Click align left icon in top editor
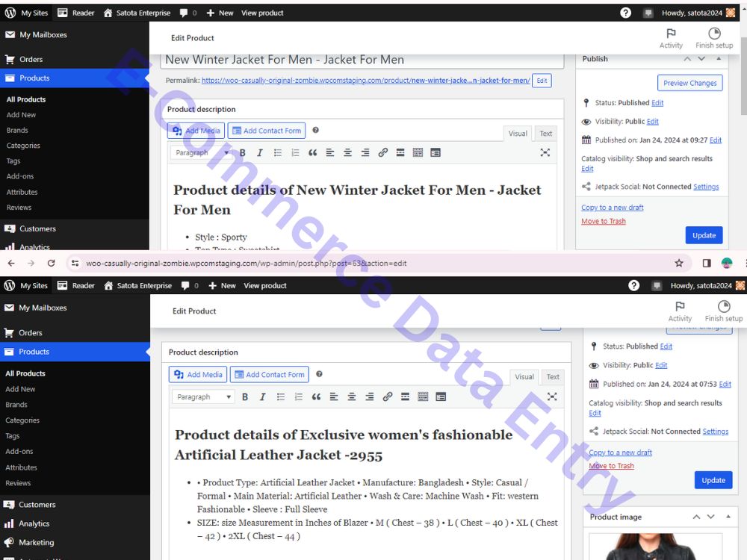 (x=330, y=153)
